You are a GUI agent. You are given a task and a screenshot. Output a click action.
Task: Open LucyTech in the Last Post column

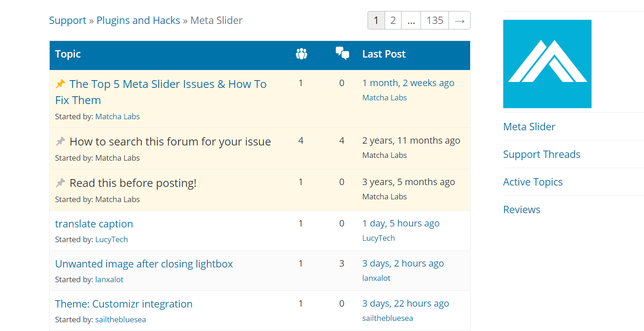pos(379,238)
